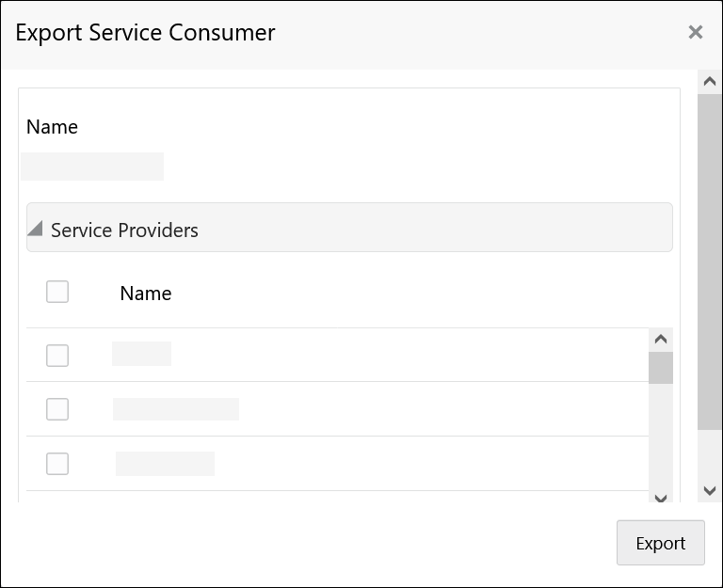Click the Export button
The image size is (723, 588).
(660, 543)
